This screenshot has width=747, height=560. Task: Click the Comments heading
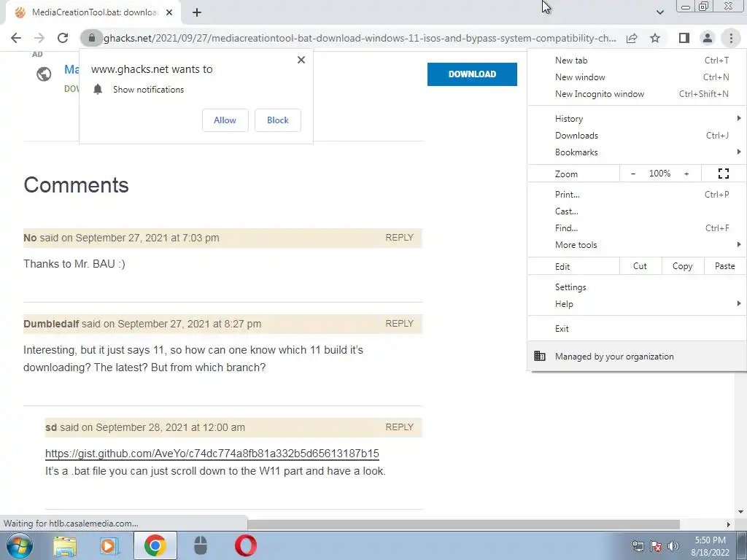tap(76, 184)
